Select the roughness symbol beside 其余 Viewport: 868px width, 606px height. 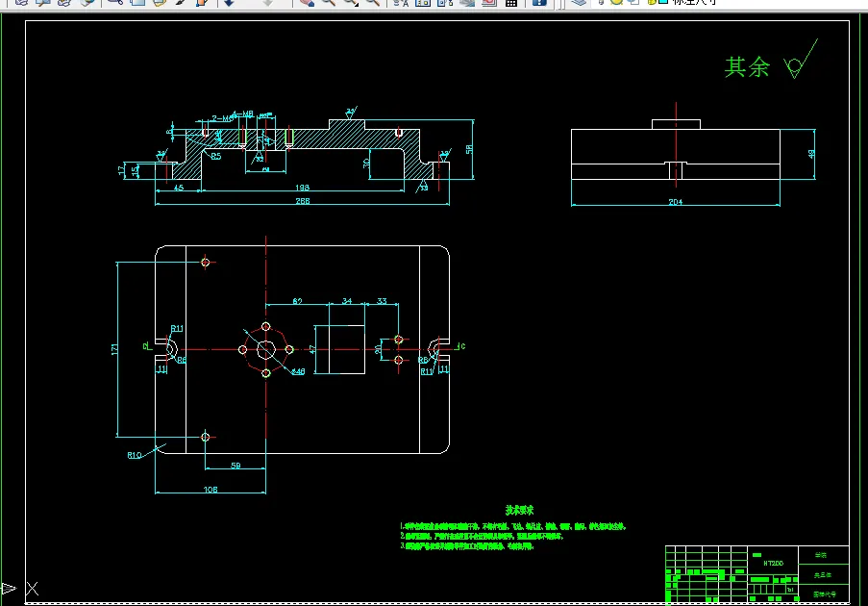pyautogui.click(x=801, y=60)
